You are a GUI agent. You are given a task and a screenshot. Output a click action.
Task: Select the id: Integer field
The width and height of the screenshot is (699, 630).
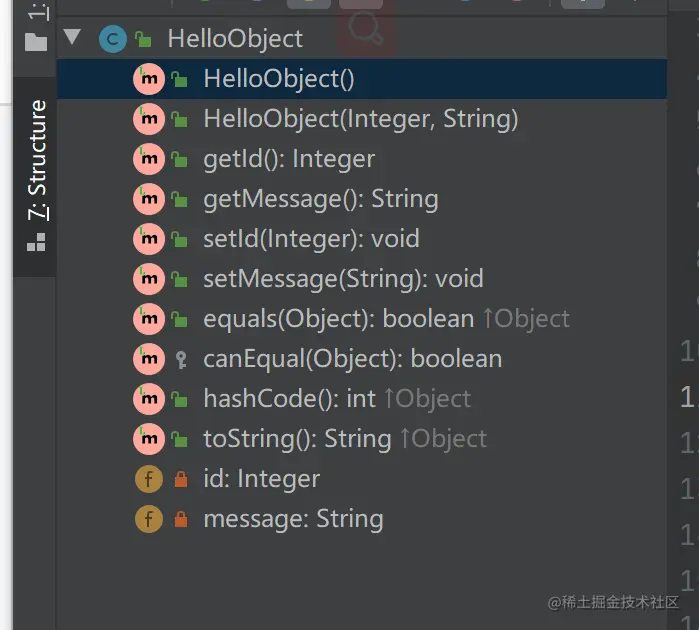tap(261, 479)
